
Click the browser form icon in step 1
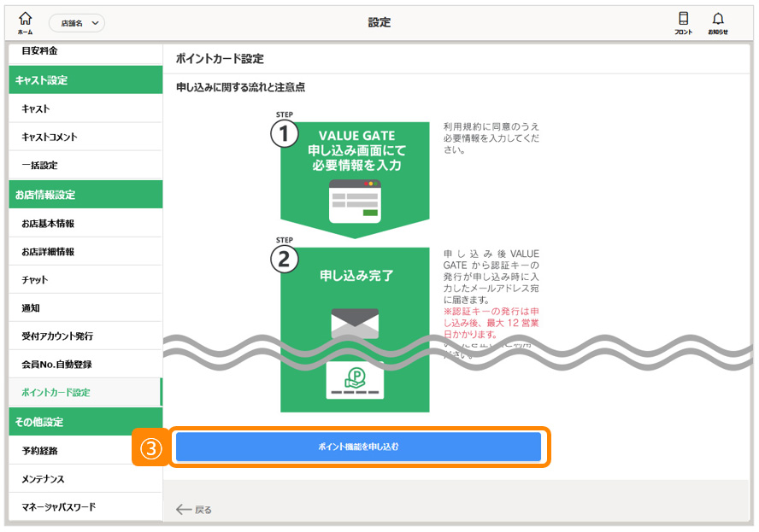pos(355,201)
